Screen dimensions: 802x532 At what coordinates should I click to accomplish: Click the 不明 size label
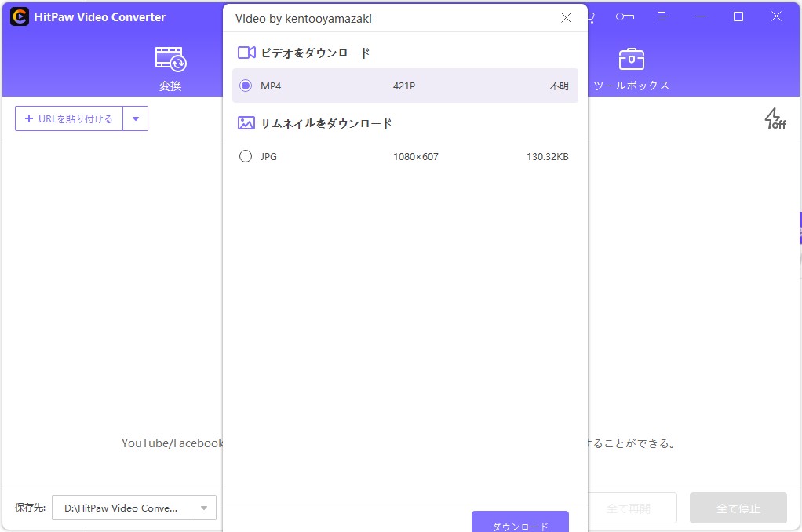pyautogui.click(x=559, y=86)
